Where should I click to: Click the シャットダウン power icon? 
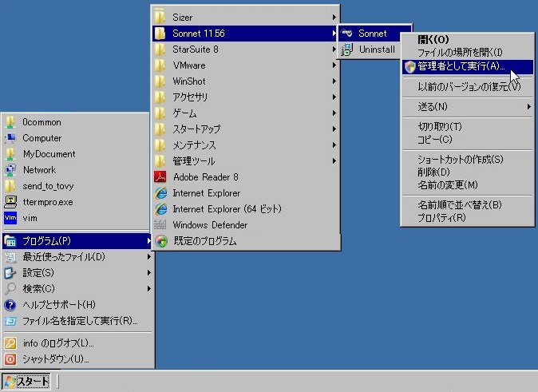[x=10, y=359]
